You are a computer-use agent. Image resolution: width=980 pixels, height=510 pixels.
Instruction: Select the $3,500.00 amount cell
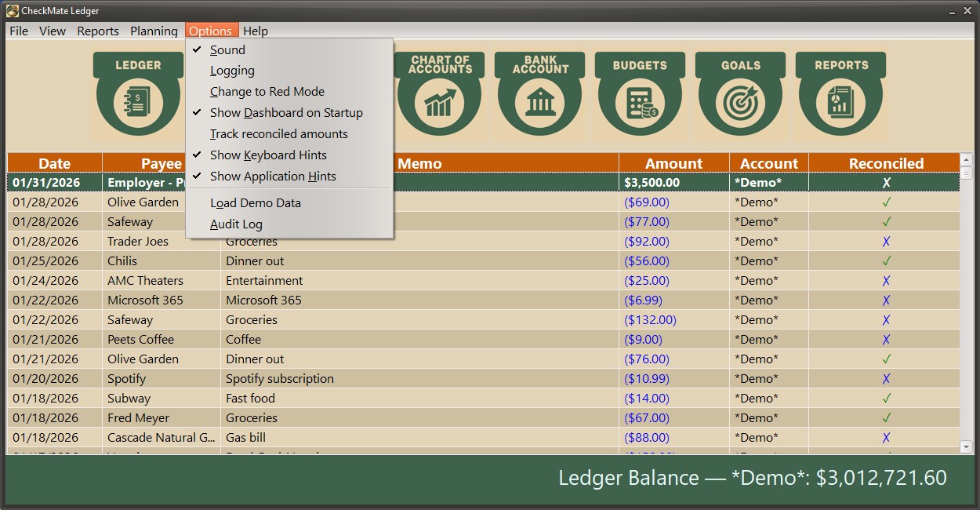pos(674,183)
